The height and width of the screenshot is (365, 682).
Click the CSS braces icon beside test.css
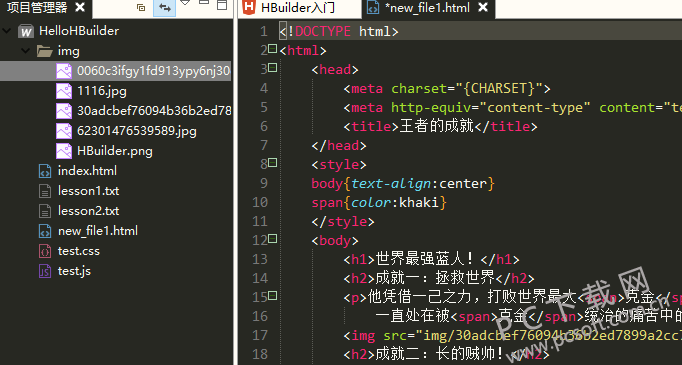(45, 251)
